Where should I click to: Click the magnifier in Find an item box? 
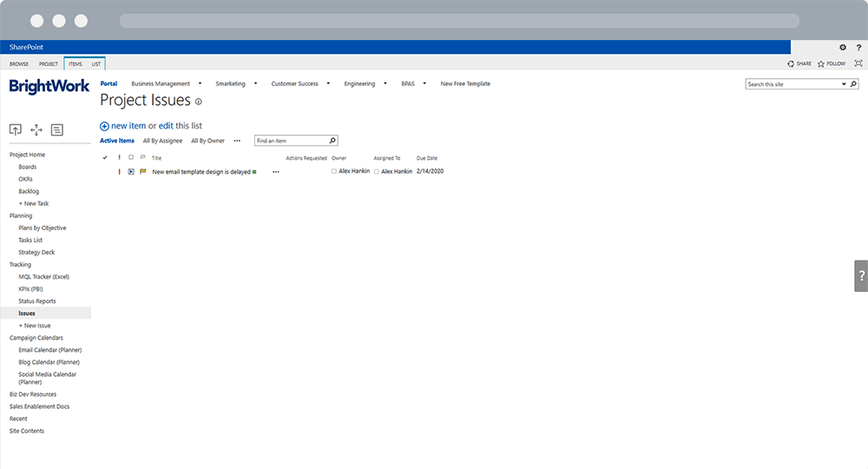pyautogui.click(x=332, y=141)
